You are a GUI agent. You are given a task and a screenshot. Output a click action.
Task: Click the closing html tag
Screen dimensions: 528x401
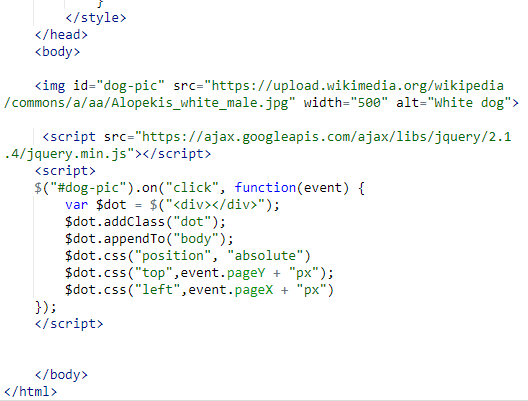[x=31, y=392]
